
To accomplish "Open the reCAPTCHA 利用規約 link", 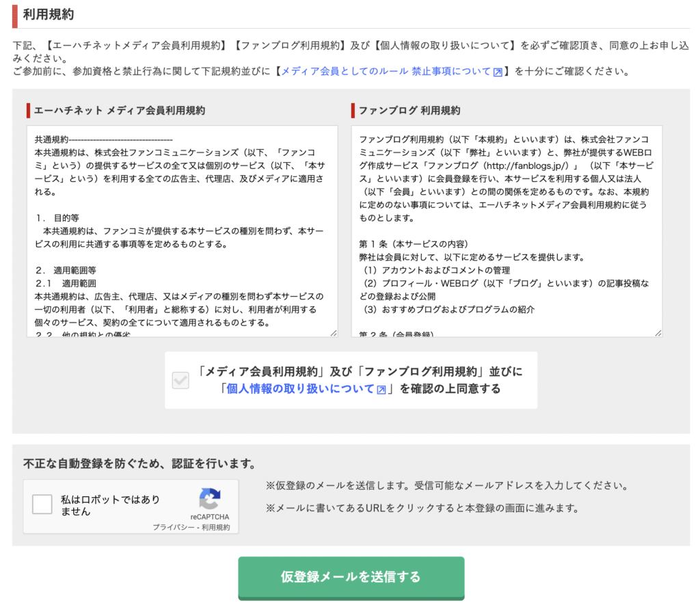I will pyautogui.click(x=215, y=527).
